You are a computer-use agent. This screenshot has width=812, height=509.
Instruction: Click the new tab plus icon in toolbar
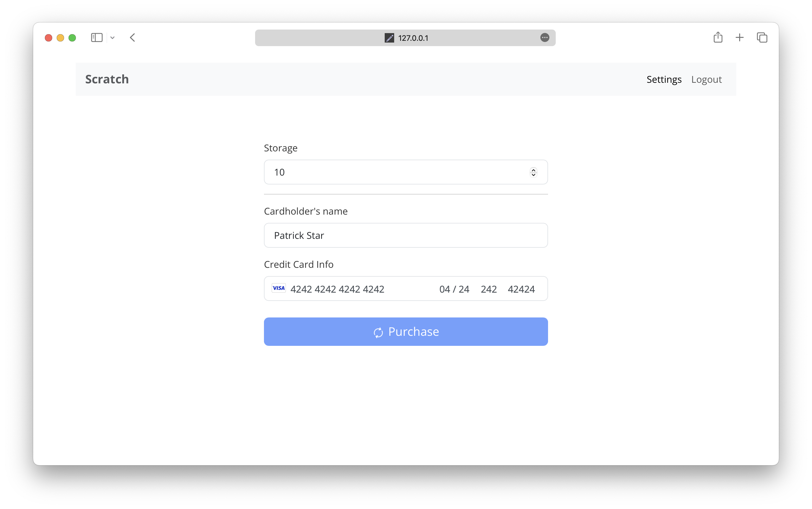pos(740,38)
